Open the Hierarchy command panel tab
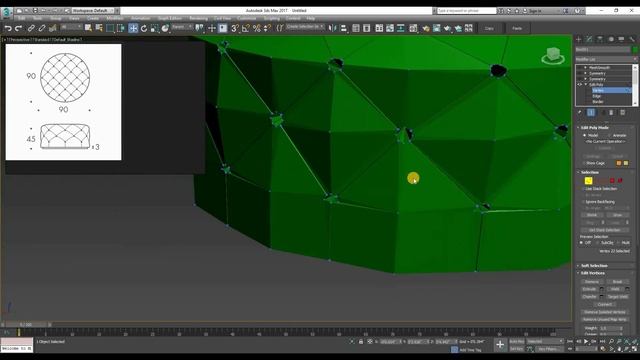Viewport: 640px width, 360px height. pyautogui.click(x=600, y=39)
